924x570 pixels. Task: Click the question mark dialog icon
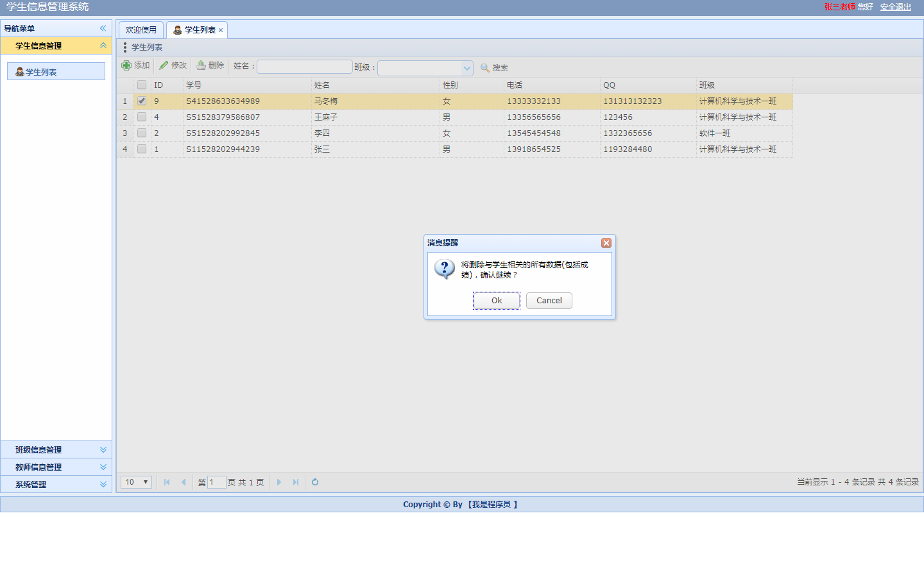pos(445,269)
